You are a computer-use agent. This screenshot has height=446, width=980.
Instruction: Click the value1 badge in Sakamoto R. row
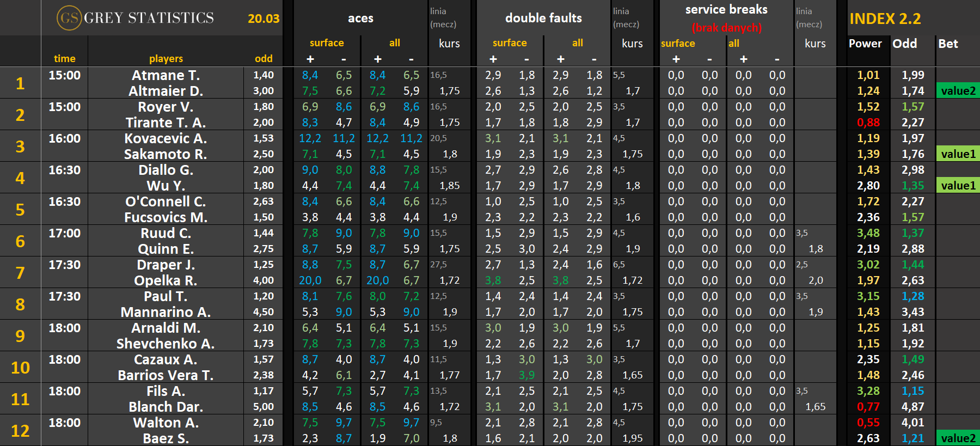[958, 154]
